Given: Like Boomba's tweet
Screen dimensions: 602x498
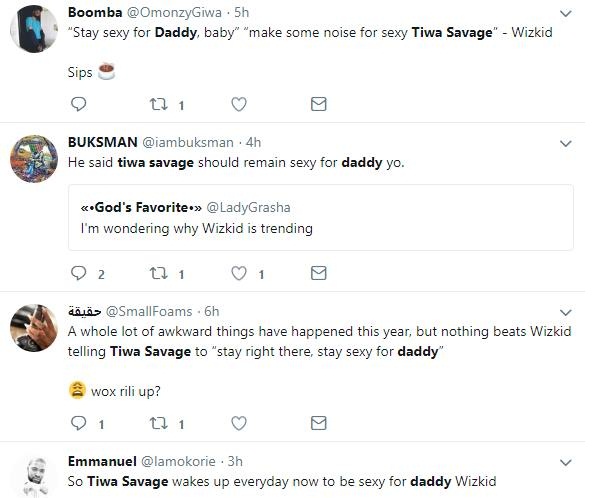Looking at the screenshot, I should point(239,104).
